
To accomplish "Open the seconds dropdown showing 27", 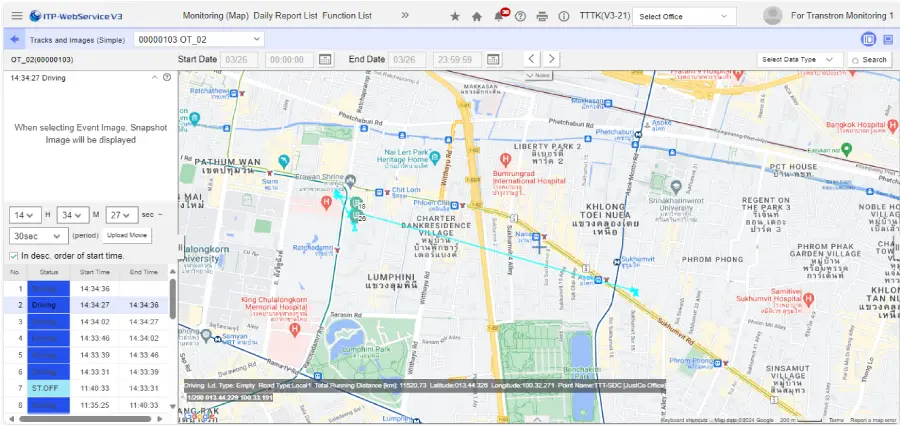I will 122,215.
